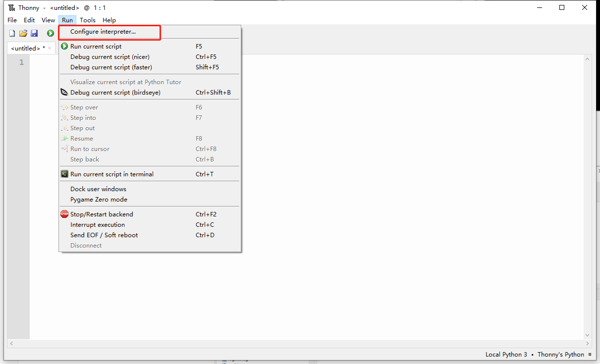Choose Configure interpreter... from the menu
The height and width of the screenshot is (364, 600).
(150, 32)
